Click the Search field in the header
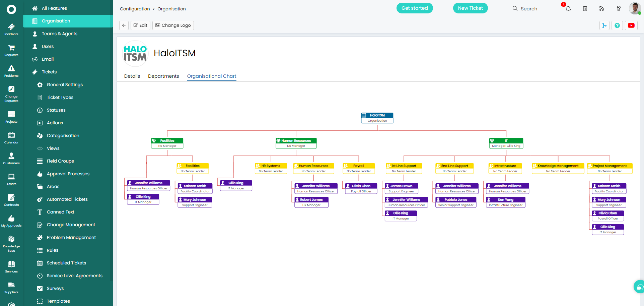The width and height of the screenshot is (644, 306). [x=529, y=9]
